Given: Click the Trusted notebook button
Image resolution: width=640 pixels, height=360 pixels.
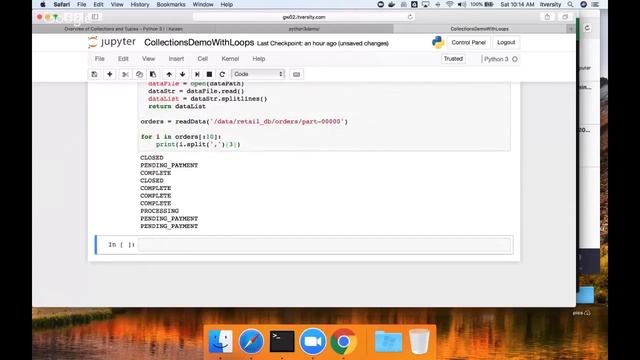Looking at the screenshot, I should [453, 59].
